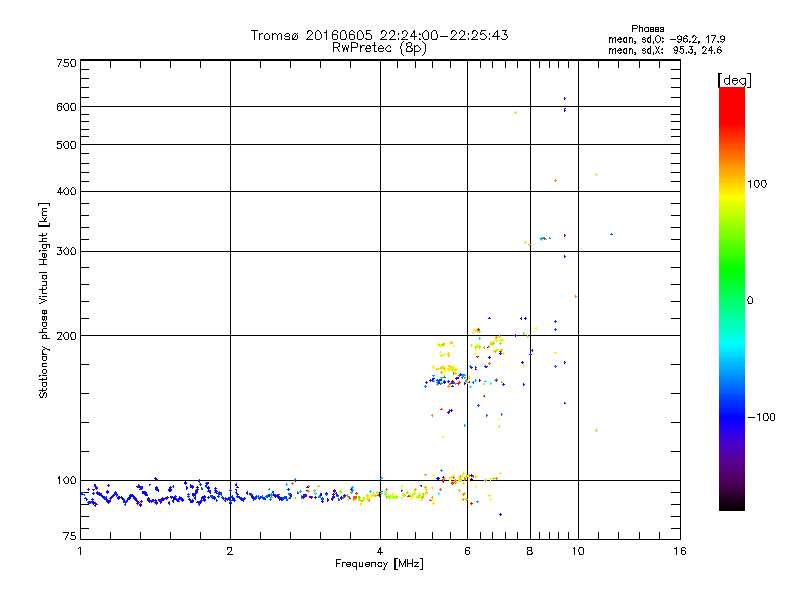Image resolution: width=800 pixels, height=600 pixels.
Task: Click the '[deg]' colorbar unit label
Action: click(734, 80)
